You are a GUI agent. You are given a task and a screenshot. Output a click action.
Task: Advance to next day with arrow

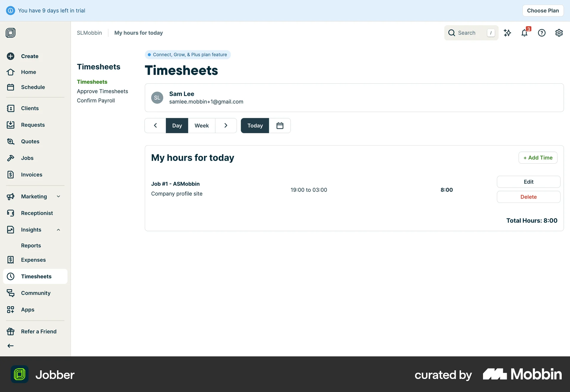coord(226,125)
